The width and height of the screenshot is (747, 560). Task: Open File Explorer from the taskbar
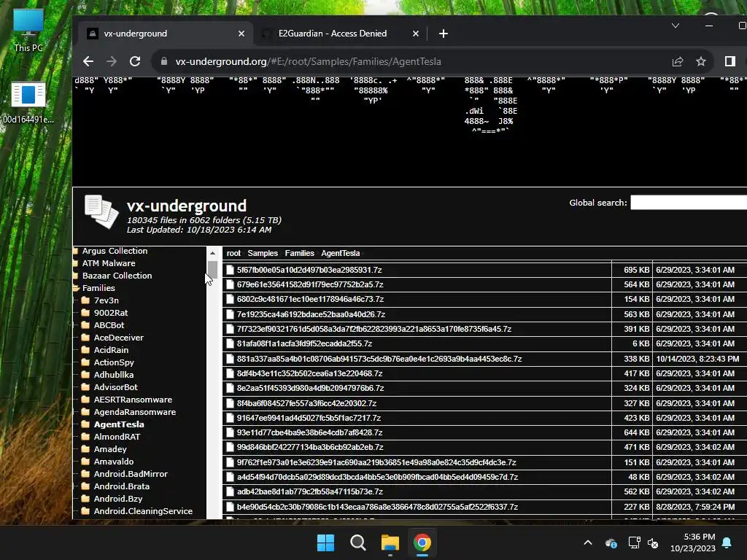click(390, 542)
